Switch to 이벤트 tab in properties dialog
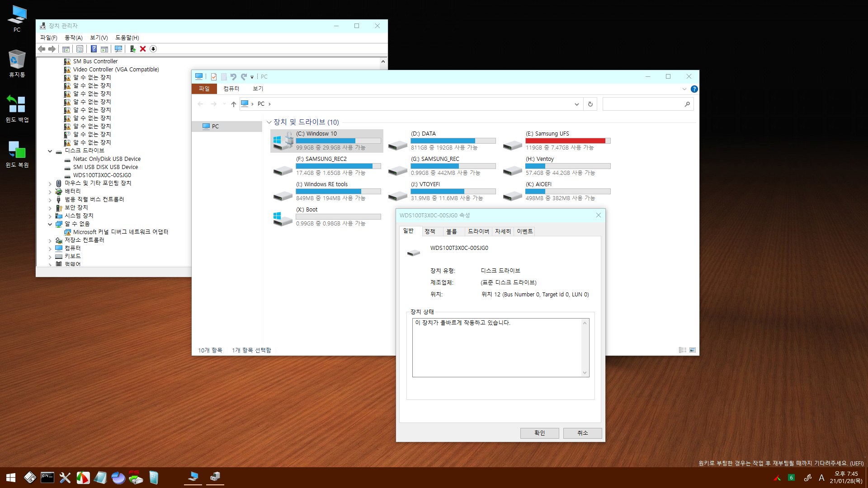 [524, 231]
